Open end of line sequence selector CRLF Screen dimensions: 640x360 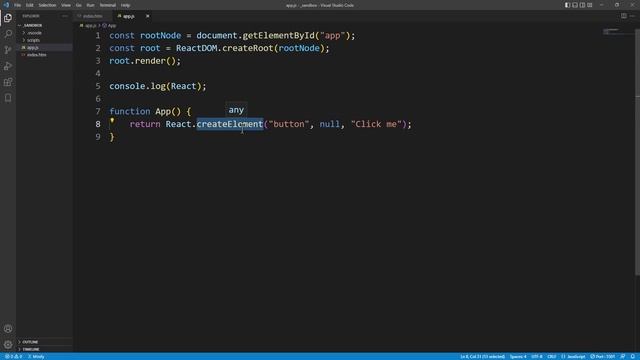coord(551,356)
